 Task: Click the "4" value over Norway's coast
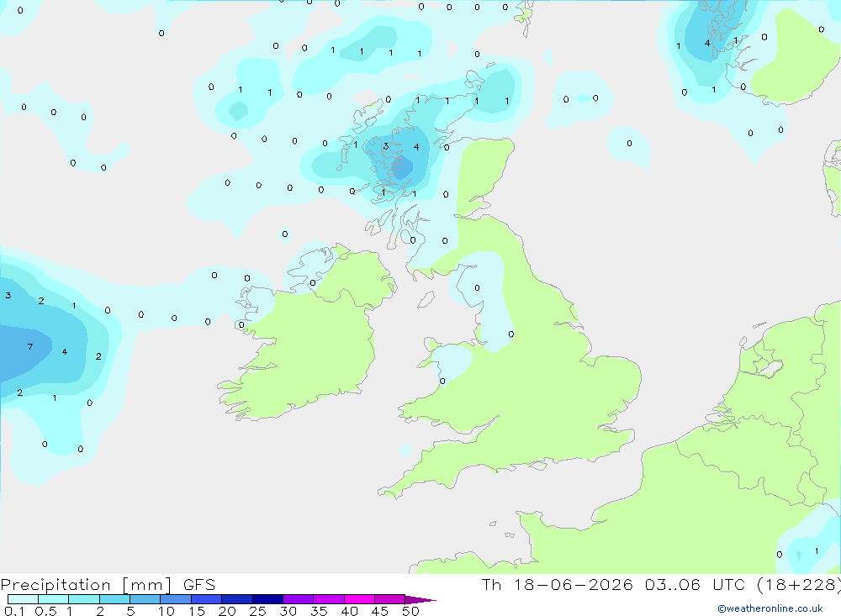pyautogui.click(x=707, y=43)
